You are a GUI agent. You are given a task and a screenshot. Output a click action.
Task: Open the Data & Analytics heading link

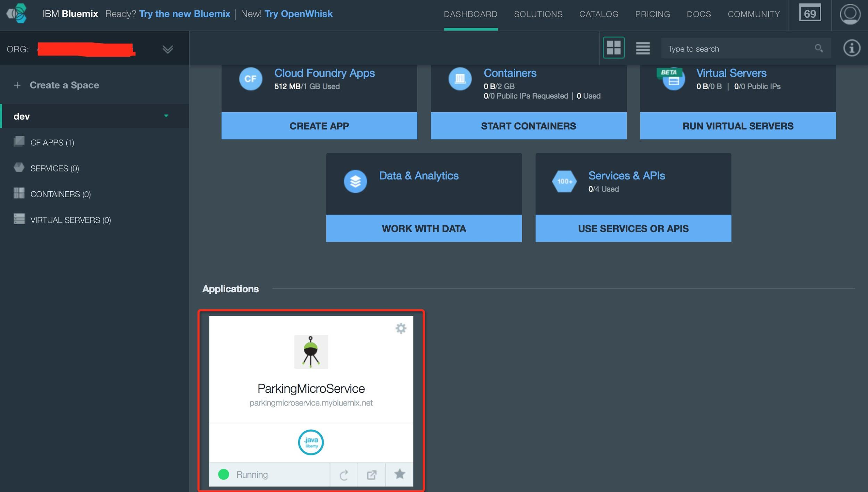pos(419,176)
